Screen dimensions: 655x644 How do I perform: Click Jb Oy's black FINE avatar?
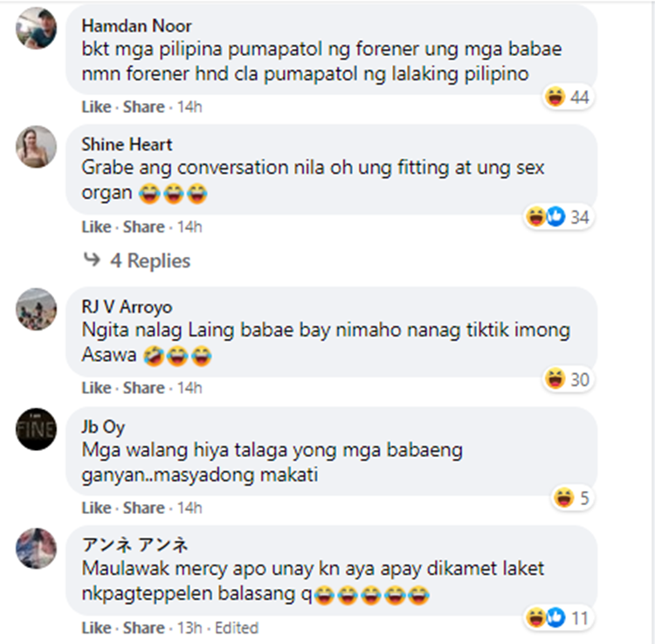[36, 429]
